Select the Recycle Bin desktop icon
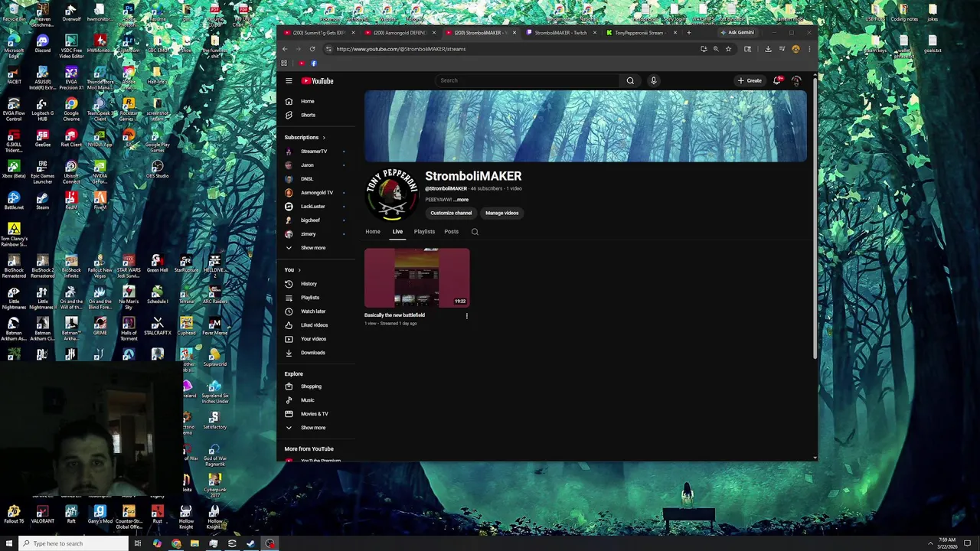This screenshot has width=980, height=551. tap(14, 13)
